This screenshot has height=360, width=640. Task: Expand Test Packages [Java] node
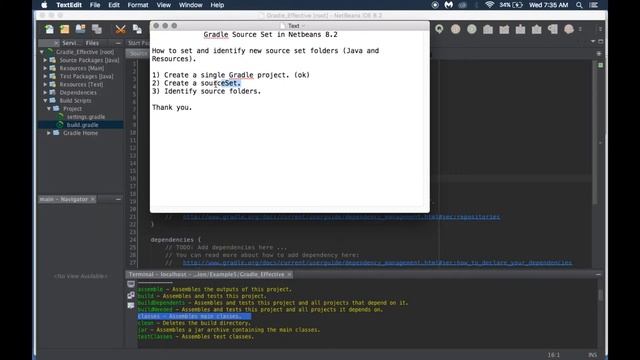click(x=45, y=76)
